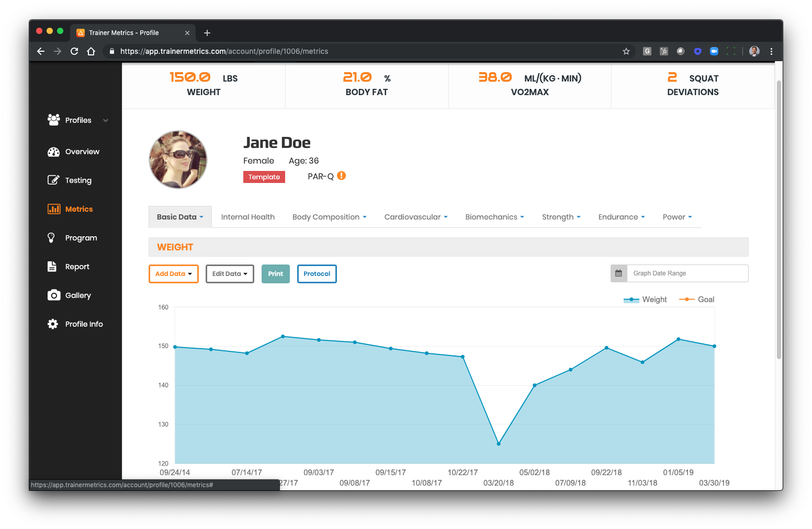
Task: Open the Biomechanics dropdown
Action: tap(494, 217)
